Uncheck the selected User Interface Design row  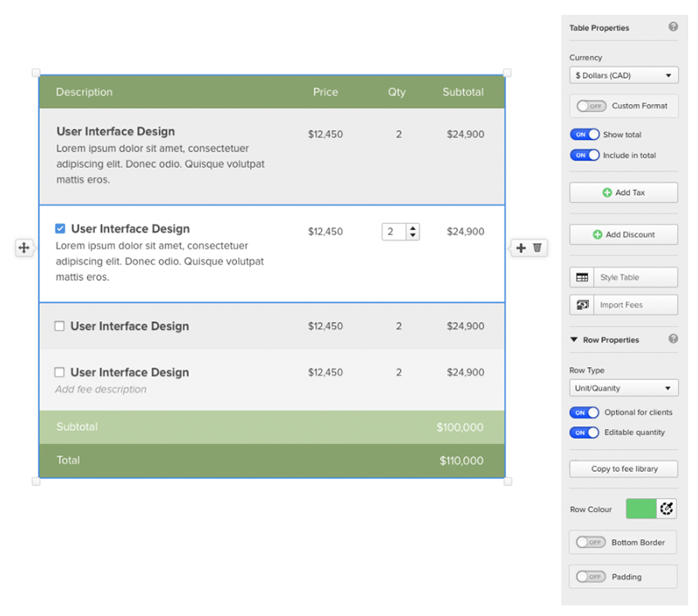coord(60,229)
